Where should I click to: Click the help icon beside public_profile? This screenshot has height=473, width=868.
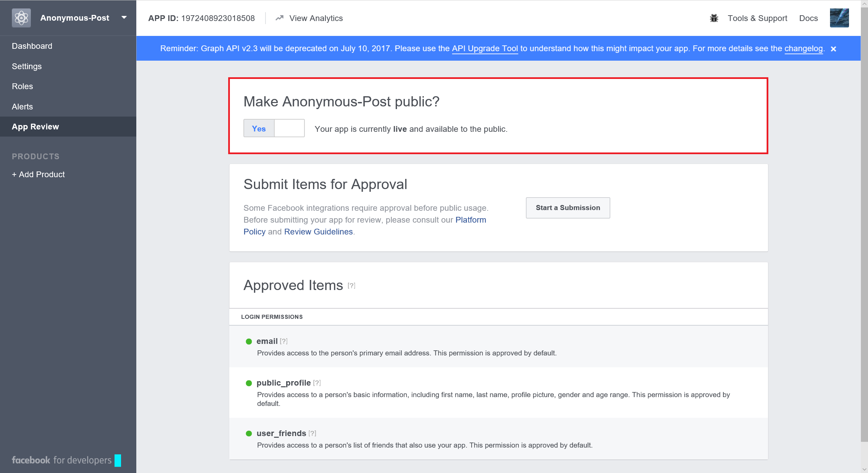[317, 383]
